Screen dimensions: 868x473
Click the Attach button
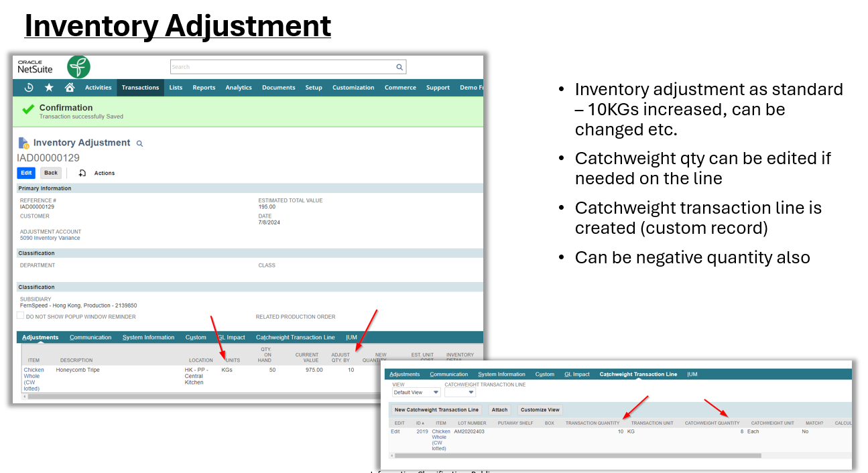click(x=499, y=410)
